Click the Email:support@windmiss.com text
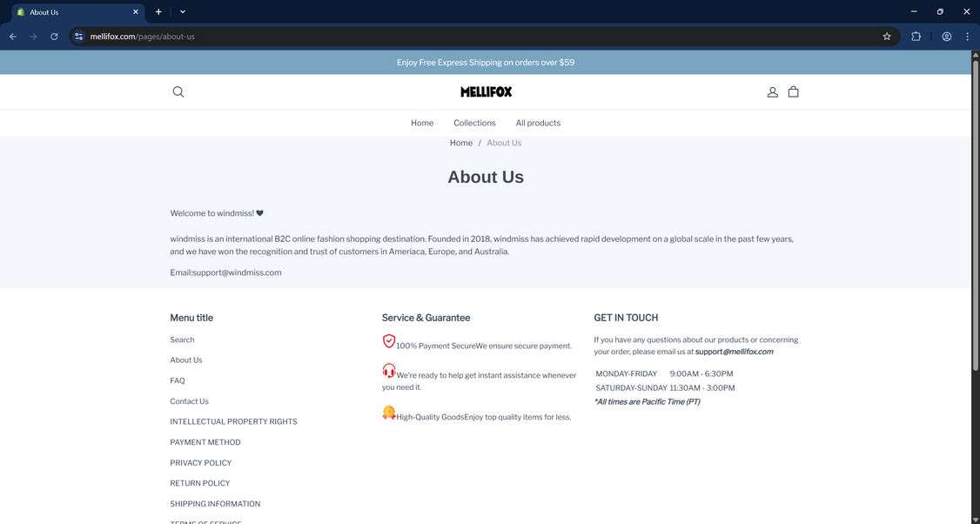The height and width of the screenshot is (524, 980). pyautogui.click(x=225, y=272)
